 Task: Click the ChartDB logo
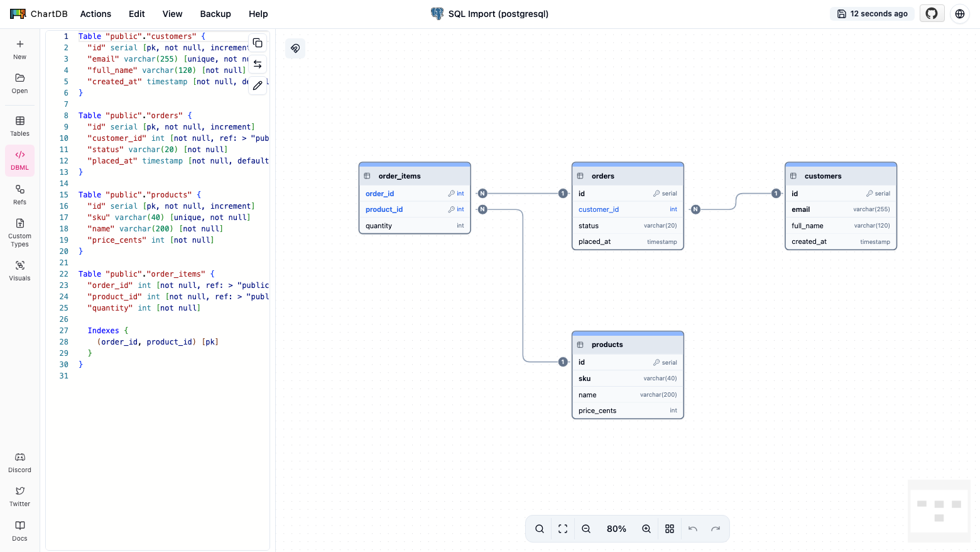39,14
